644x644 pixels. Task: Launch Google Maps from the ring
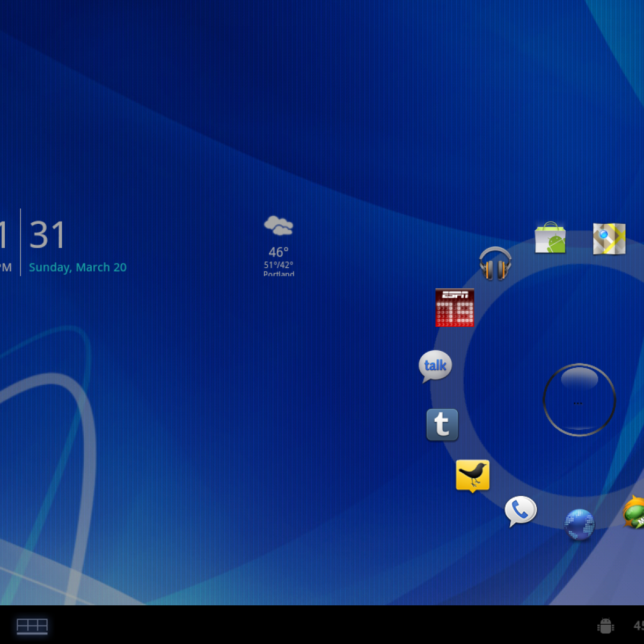coord(609,238)
